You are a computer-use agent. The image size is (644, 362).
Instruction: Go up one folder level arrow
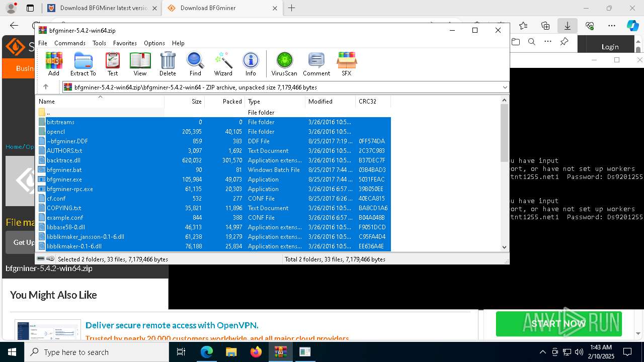[46, 87]
